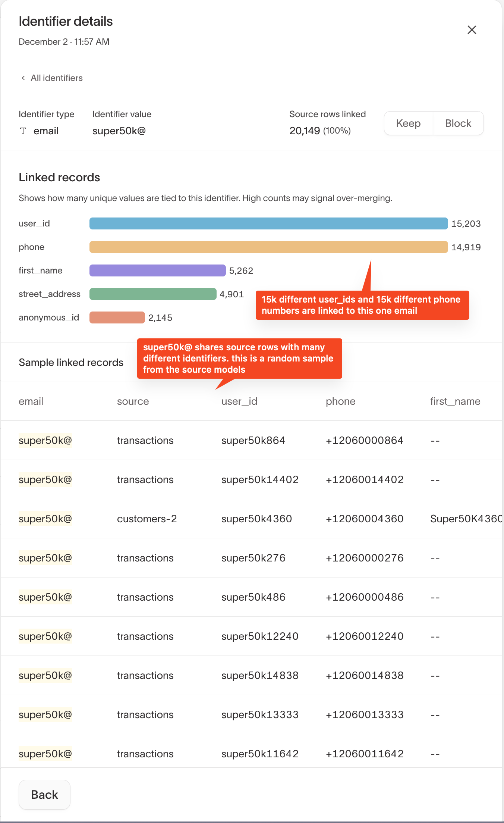Screen dimensions: 504x823
Task: Click user ID super50k864 in table
Action: 253,441
